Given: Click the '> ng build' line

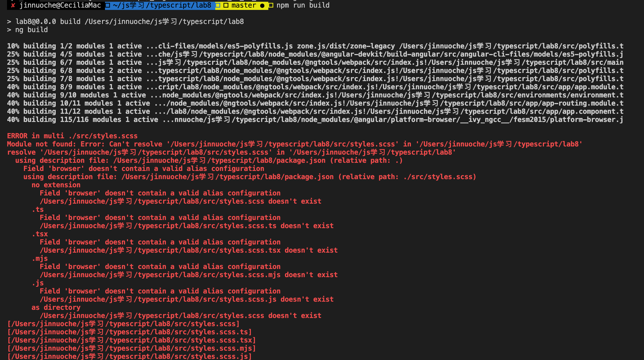Looking at the screenshot, I should click(27, 30).
